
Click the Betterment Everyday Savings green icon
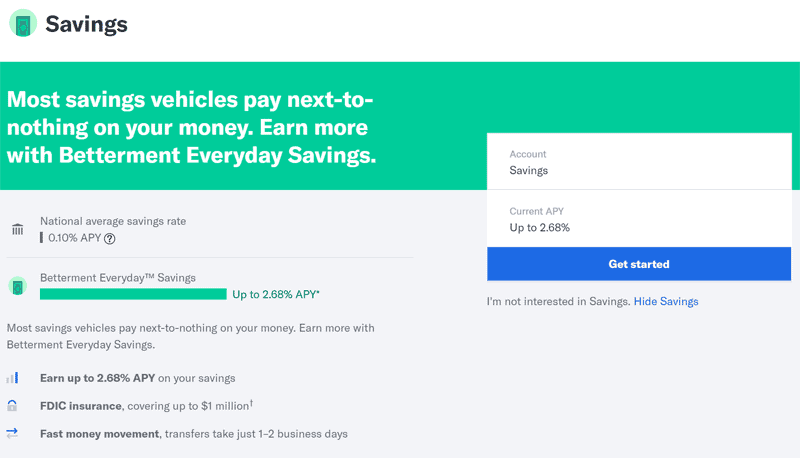pos(17,286)
